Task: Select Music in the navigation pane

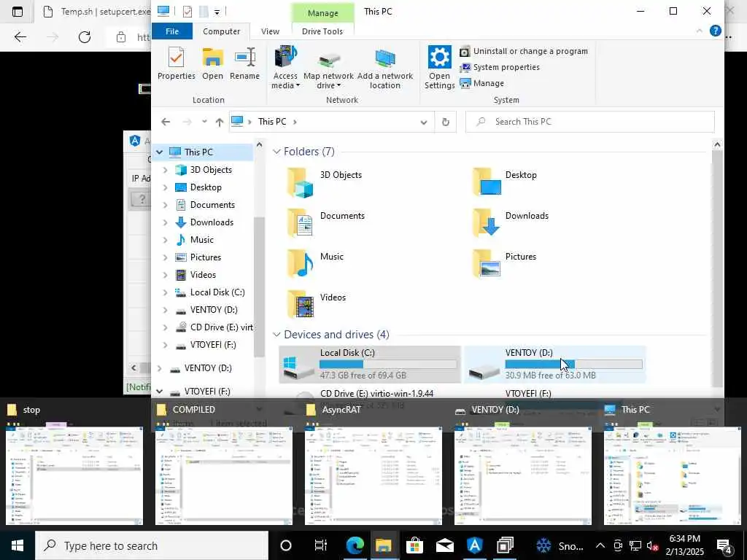Action: pos(201,240)
